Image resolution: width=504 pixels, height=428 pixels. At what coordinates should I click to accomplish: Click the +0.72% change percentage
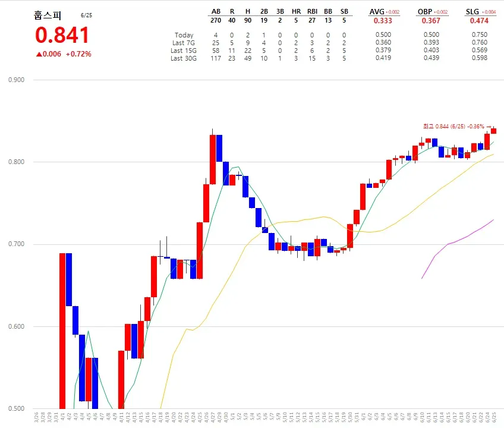click(78, 54)
